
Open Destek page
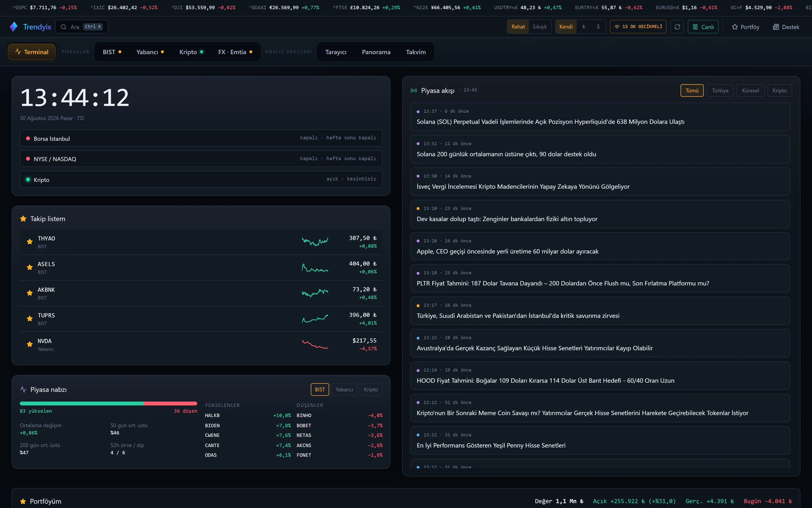tap(786, 27)
